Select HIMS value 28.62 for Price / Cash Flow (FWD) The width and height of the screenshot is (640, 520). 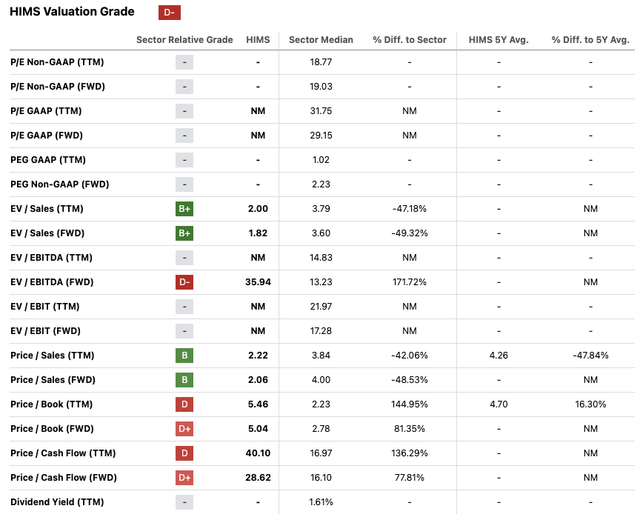[258, 478]
